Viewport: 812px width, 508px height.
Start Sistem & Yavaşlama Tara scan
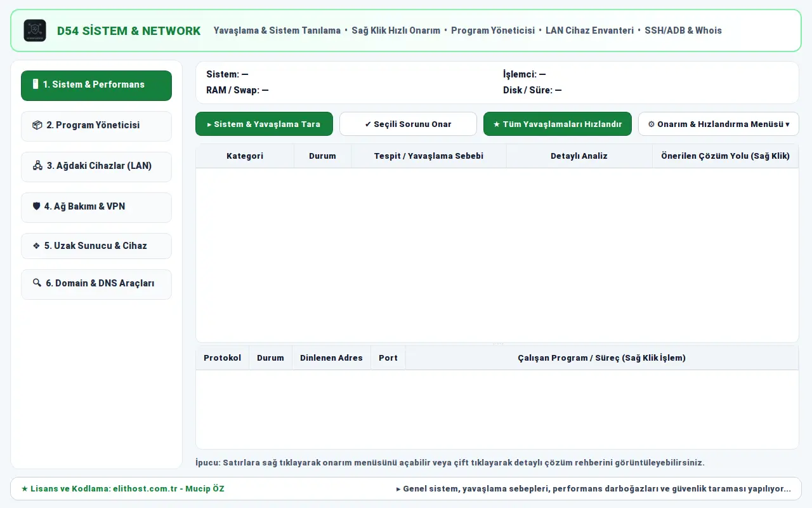[264, 124]
